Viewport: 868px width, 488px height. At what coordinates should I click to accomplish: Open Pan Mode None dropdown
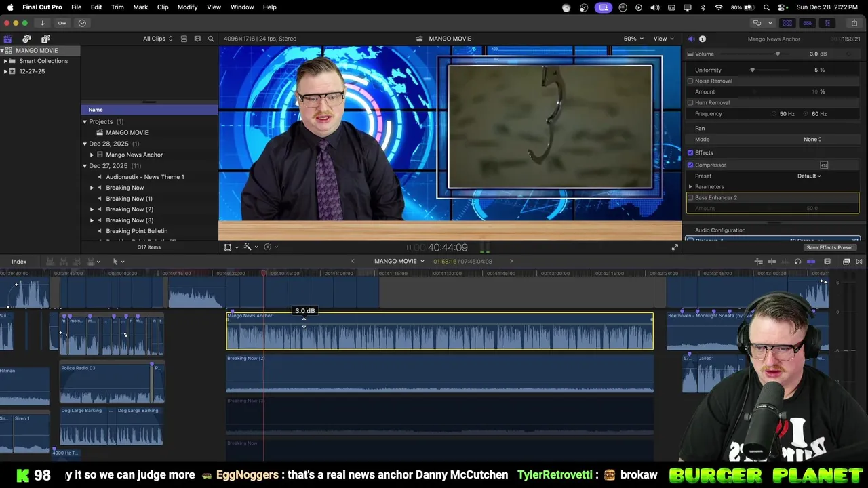pos(812,139)
